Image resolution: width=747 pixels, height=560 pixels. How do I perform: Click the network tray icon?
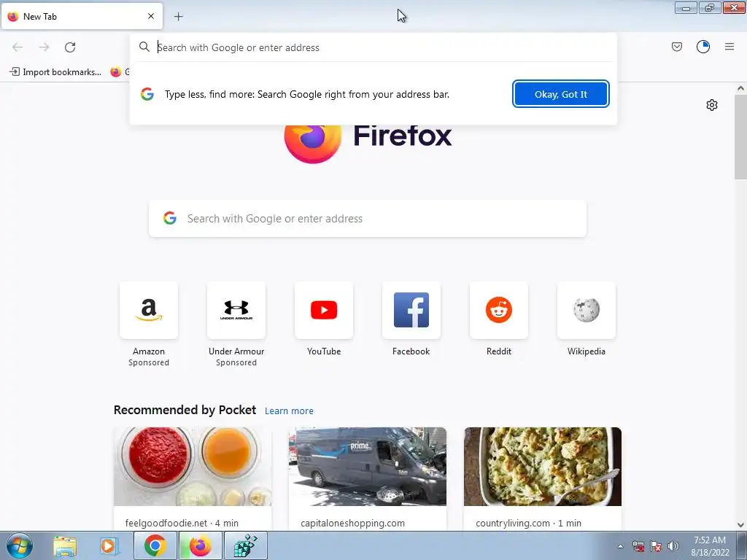638,546
